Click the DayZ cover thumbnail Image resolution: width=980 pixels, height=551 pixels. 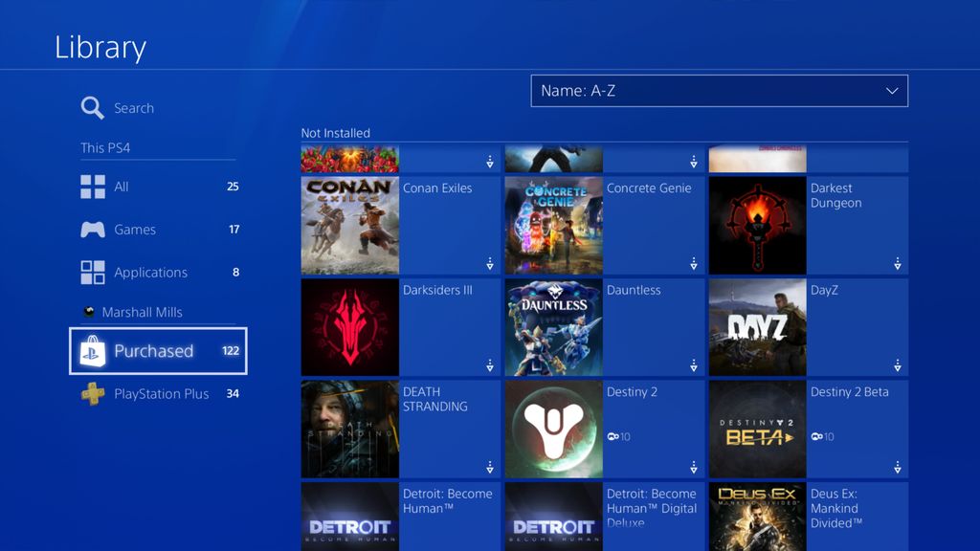click(x=757, y=326)
